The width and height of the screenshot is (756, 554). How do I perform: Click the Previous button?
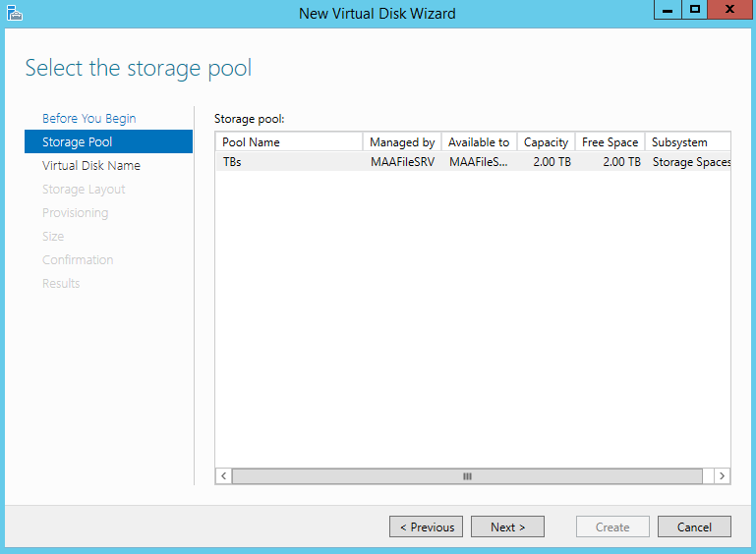click(427, 527)
